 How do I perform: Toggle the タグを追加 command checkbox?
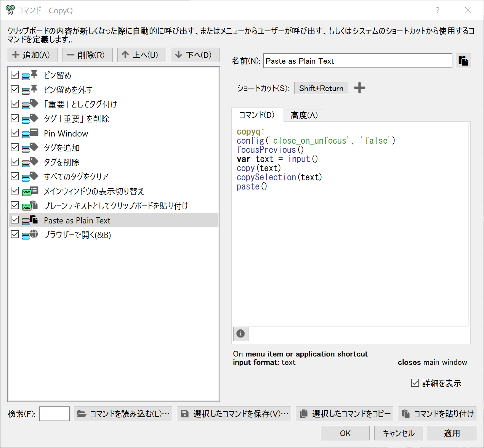[x=15, y=147]
